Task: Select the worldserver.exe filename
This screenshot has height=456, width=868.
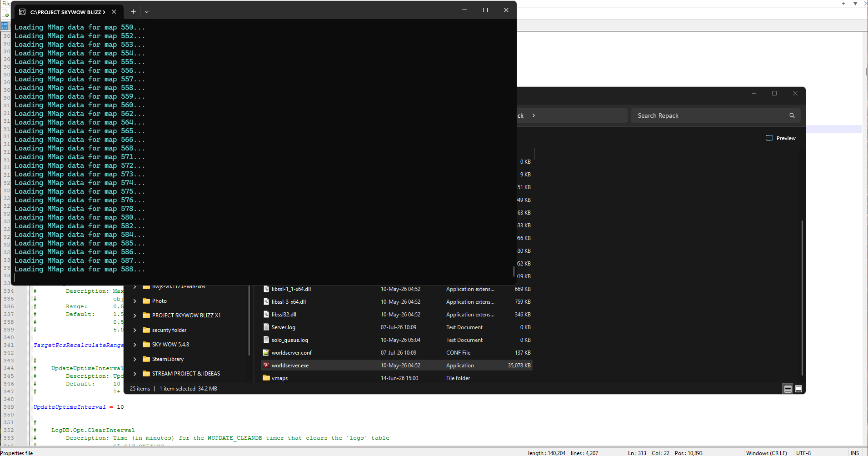Action: [290, 366]
